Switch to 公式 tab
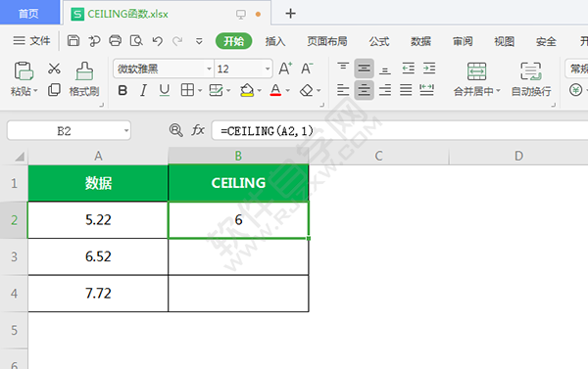Viewport: 588px width, 369px height. [x=379, y=41]
